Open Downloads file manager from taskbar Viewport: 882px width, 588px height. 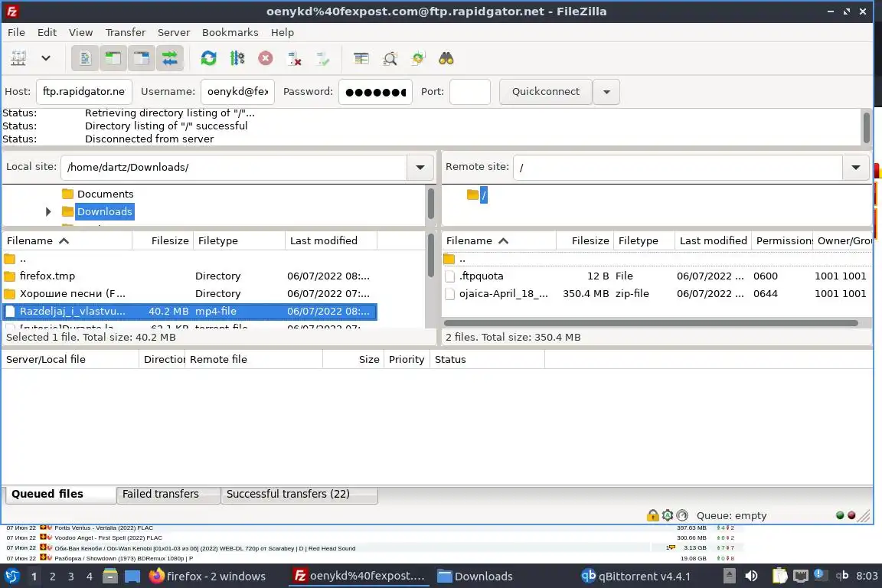tap(475, 577)
